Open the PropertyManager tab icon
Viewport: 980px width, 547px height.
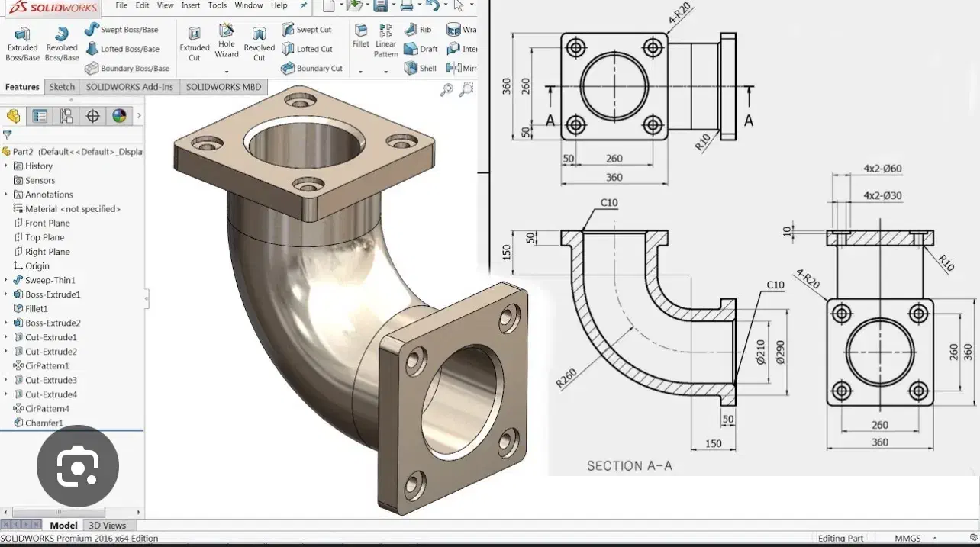tap(40, 116)
